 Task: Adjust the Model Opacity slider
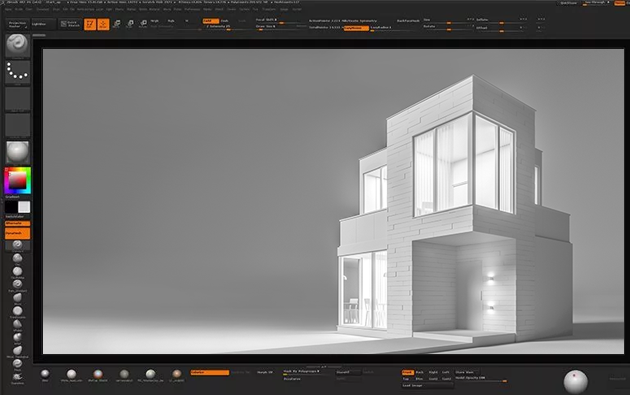[x=481, y=379]
